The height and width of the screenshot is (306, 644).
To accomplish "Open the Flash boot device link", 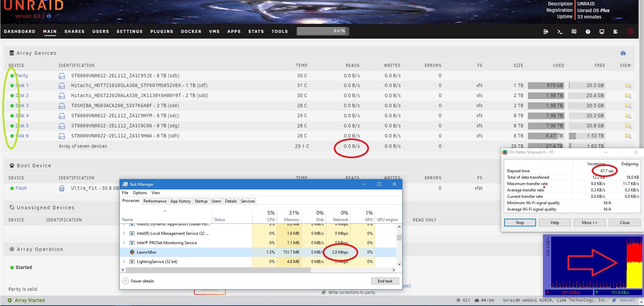I will click(x=21, y=188).
